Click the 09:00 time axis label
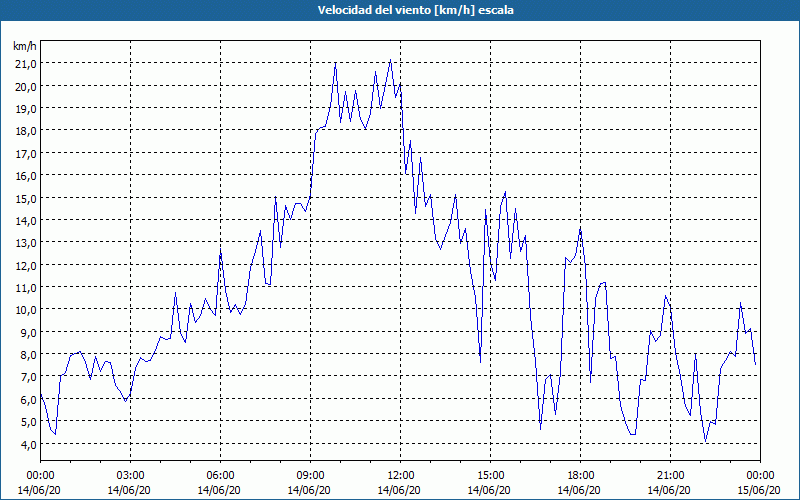Screen dimensions: 800x500 point(311,476)
